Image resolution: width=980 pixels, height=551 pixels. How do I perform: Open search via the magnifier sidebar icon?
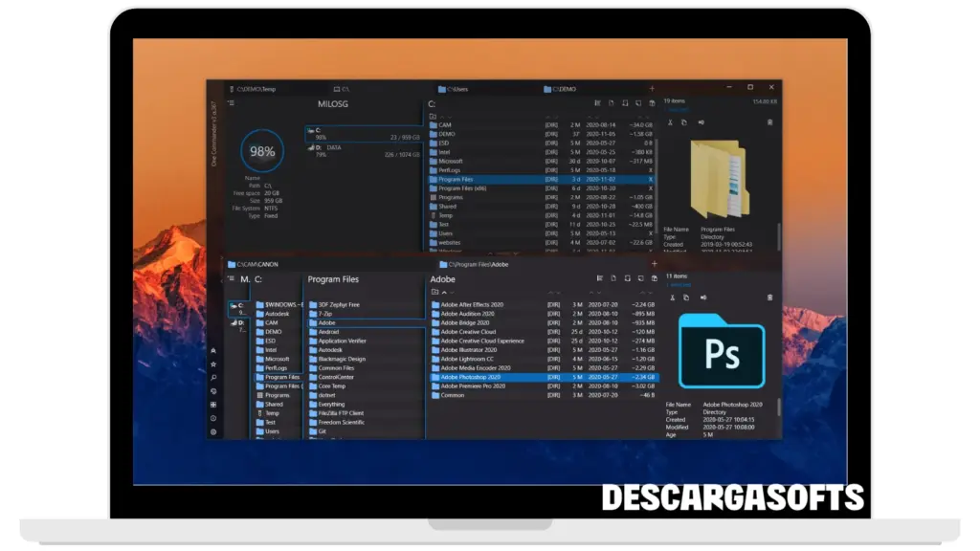coord(212,378)
